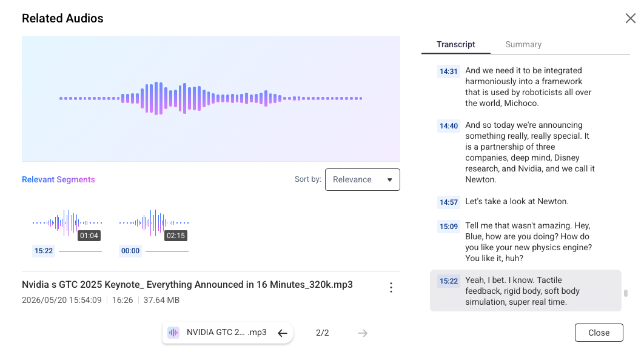This screenshot has width=644, height=352.
Task: Select the Transcript tab
Action: coord(455,44)
